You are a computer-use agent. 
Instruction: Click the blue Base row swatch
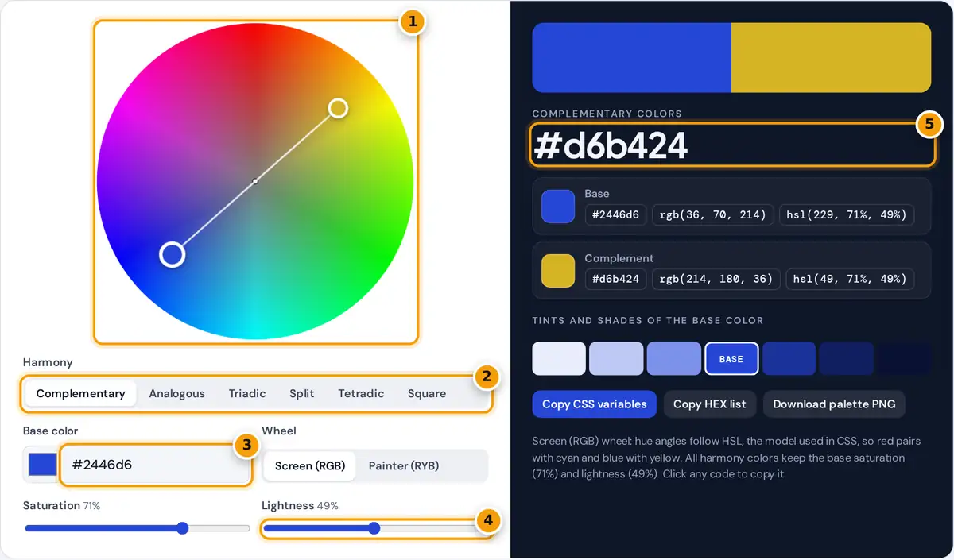pos(557,206)
